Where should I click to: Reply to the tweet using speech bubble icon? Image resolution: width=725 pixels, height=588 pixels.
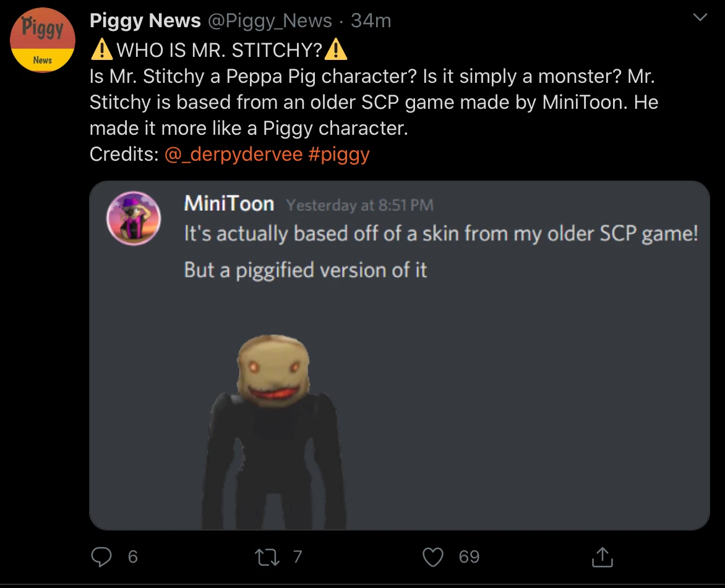pyautogui.click(x=102, y=556)
